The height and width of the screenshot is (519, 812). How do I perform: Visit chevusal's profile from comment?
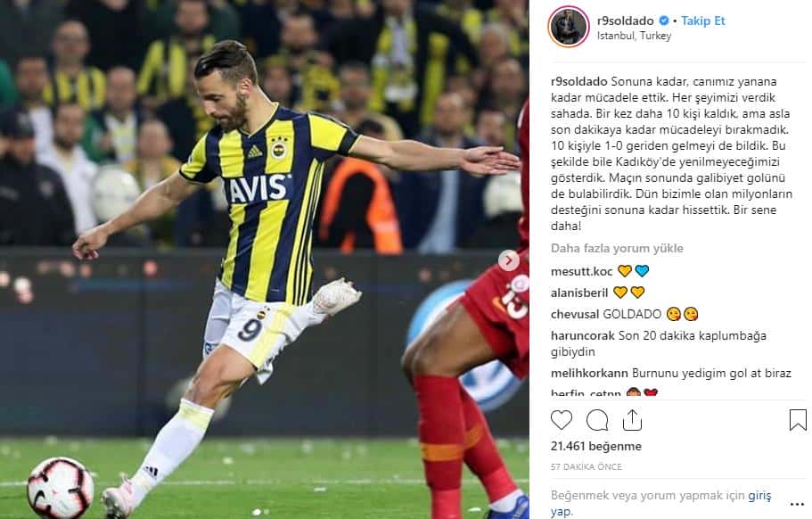click(x=575, y=315)
